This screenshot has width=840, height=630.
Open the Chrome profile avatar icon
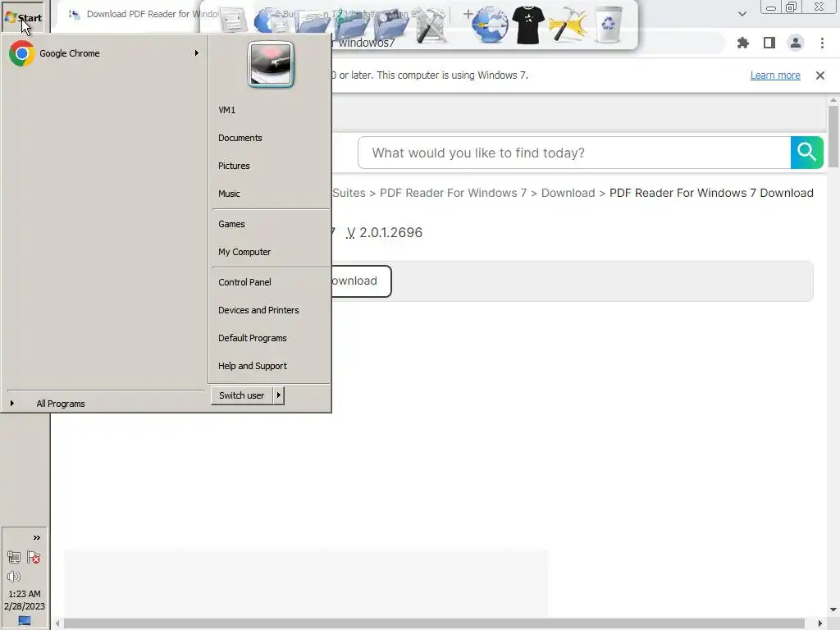[x=796, y=43]
